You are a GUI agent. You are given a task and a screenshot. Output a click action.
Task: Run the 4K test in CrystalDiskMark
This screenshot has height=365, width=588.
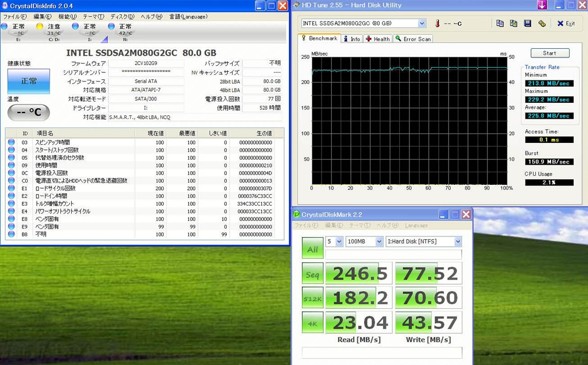point(312,323)
